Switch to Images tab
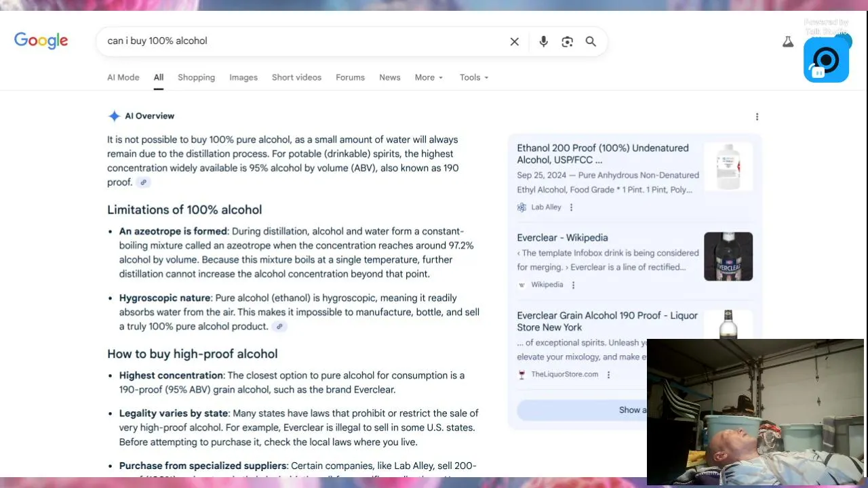868x488 pixels. (243, 77)
